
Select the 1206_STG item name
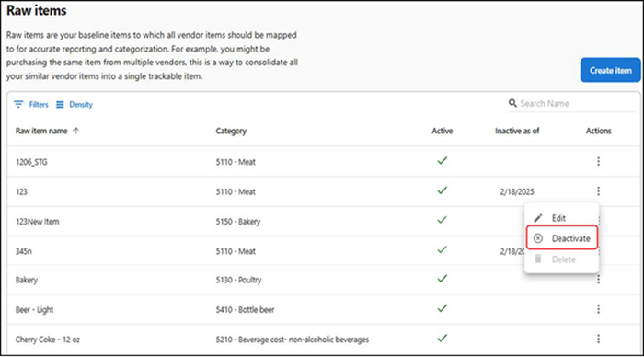pos(31,162)
